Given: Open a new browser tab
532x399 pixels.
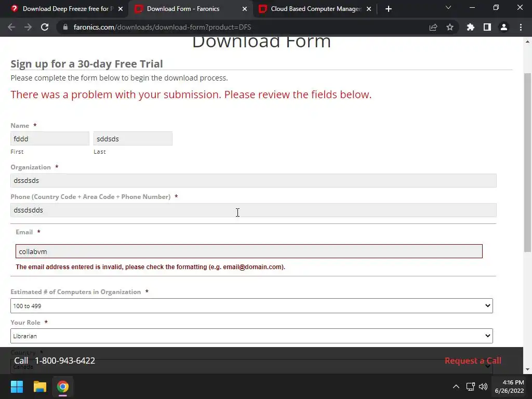Looking at the screenshot, I should tap(389, 9).
